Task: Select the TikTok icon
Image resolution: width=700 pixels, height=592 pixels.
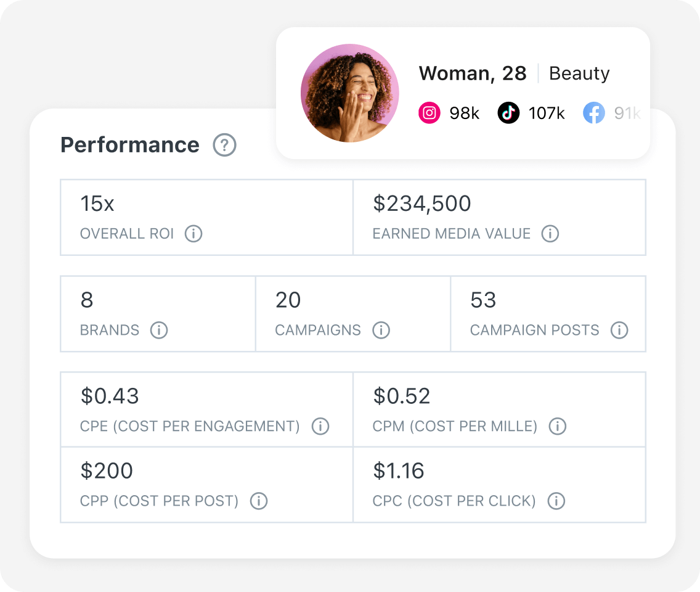Action: (508, 113)
